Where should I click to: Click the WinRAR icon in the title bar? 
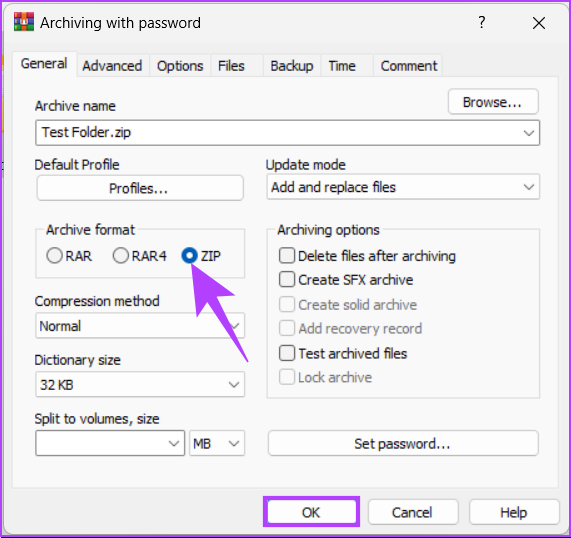click(x=24, y=22)
